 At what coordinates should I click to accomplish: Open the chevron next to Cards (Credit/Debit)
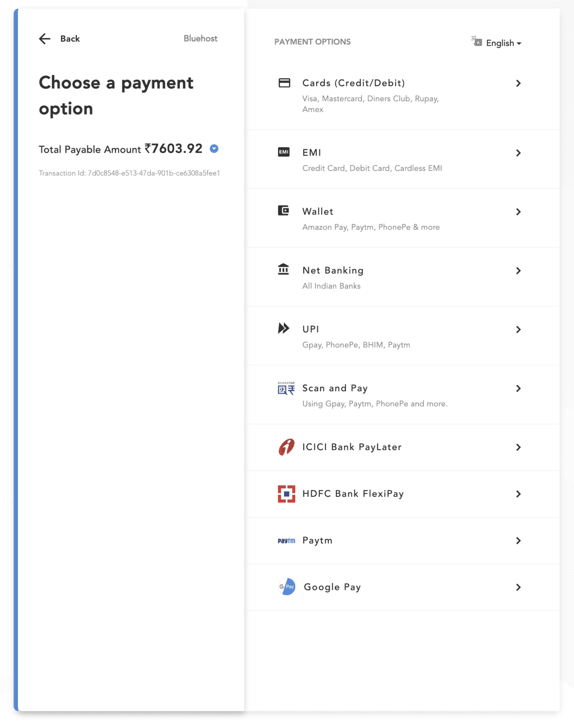pos(518,83)
